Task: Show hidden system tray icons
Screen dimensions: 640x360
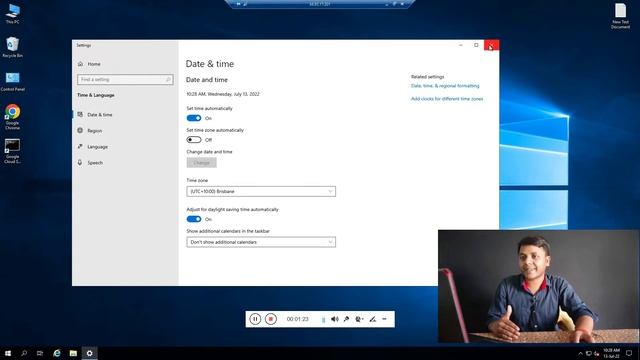Action: [x=580, y=353]
